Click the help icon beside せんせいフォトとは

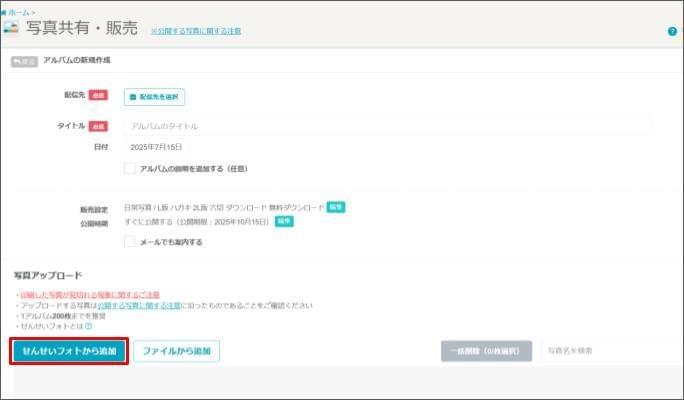88,326
